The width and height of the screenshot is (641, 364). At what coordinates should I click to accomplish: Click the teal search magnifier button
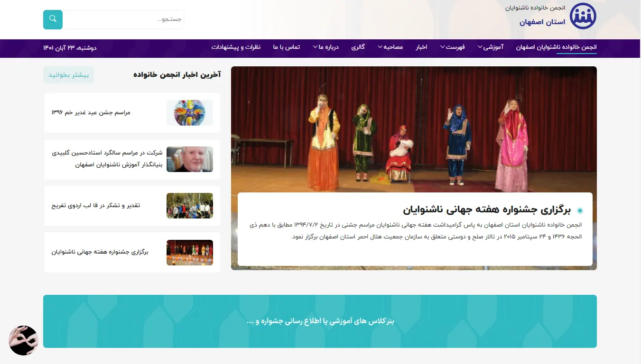point(53,19)
